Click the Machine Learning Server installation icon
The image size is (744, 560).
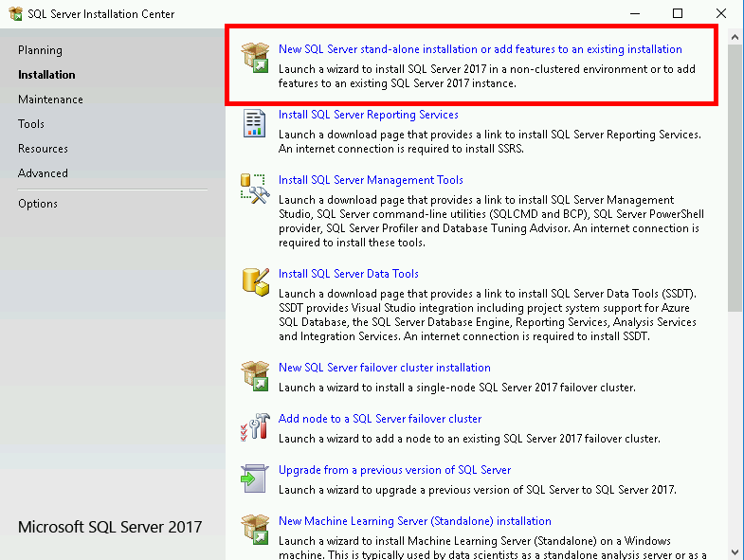(x=255, y=530)
